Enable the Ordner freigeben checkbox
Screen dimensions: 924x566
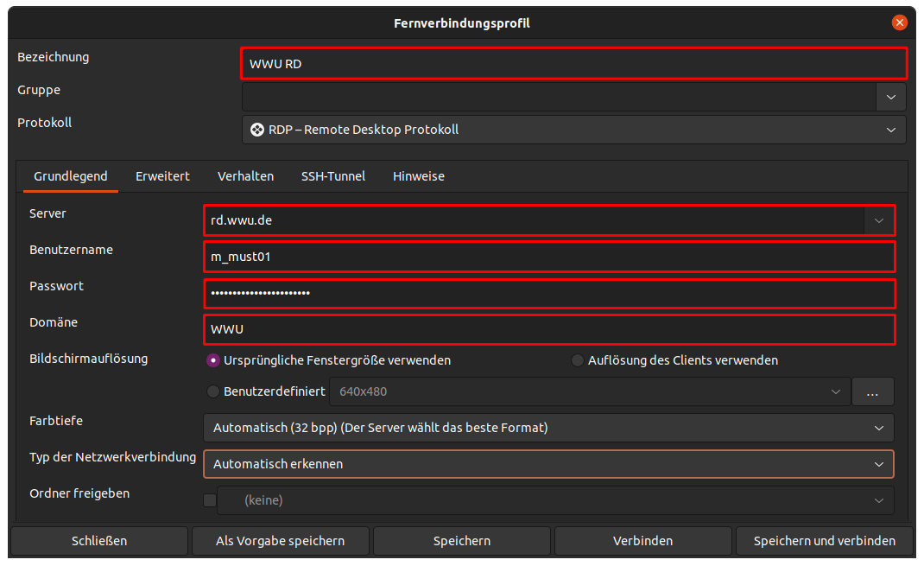click(x=209, y=499)
